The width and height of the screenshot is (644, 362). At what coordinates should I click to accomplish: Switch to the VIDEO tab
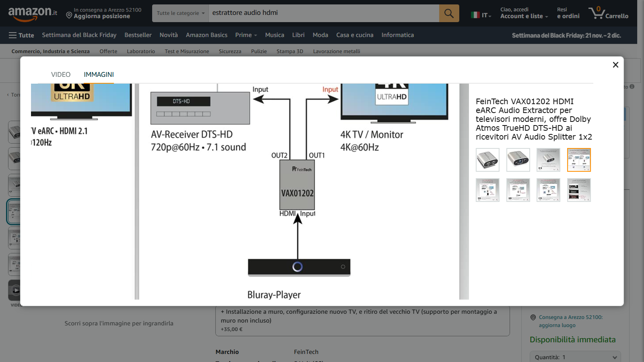coord(61,74)
